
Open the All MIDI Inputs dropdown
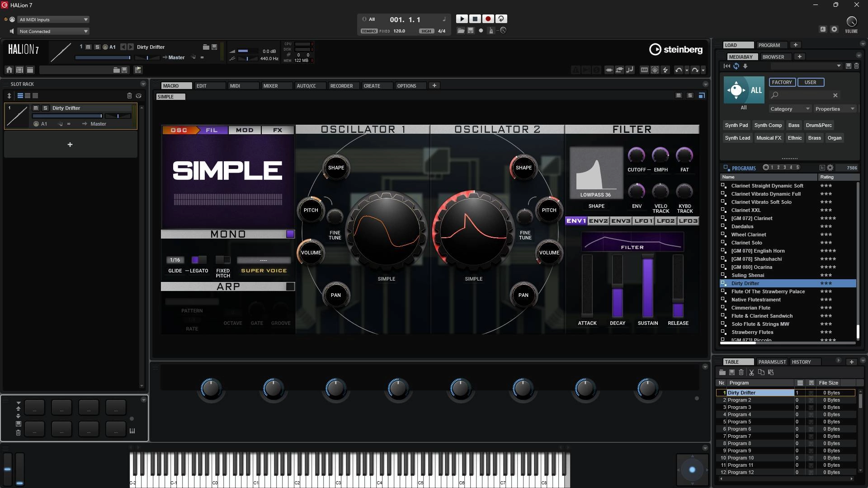[53, 19]
